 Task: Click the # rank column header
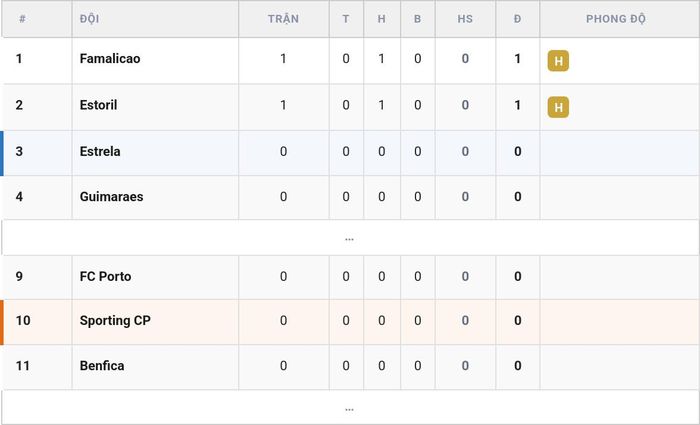click(22, 19)
